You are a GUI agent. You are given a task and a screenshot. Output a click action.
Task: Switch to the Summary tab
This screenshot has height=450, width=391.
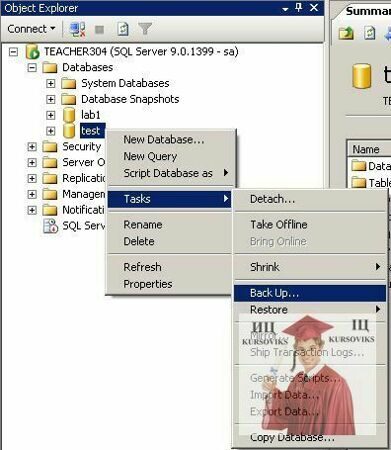pos(368,11)
